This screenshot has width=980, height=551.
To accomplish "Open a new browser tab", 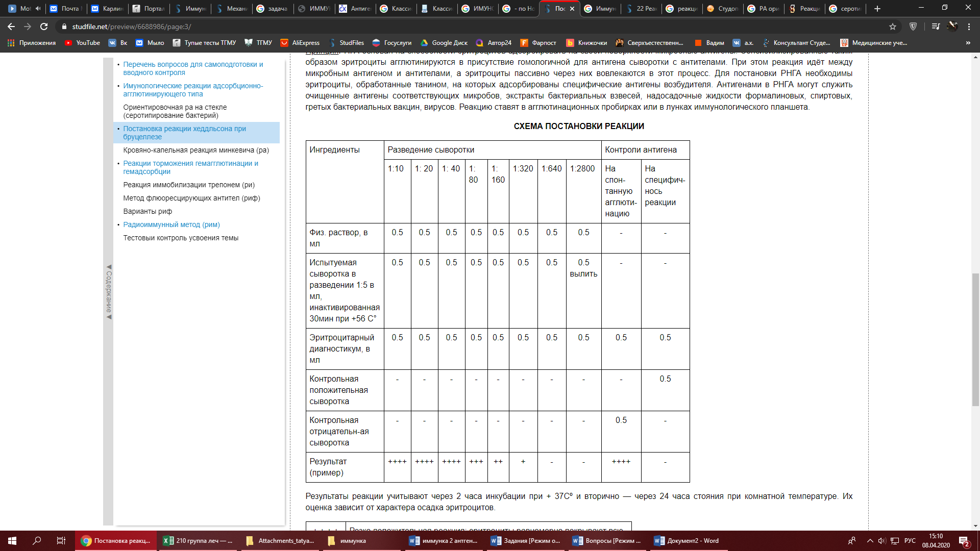I will 877,9.
